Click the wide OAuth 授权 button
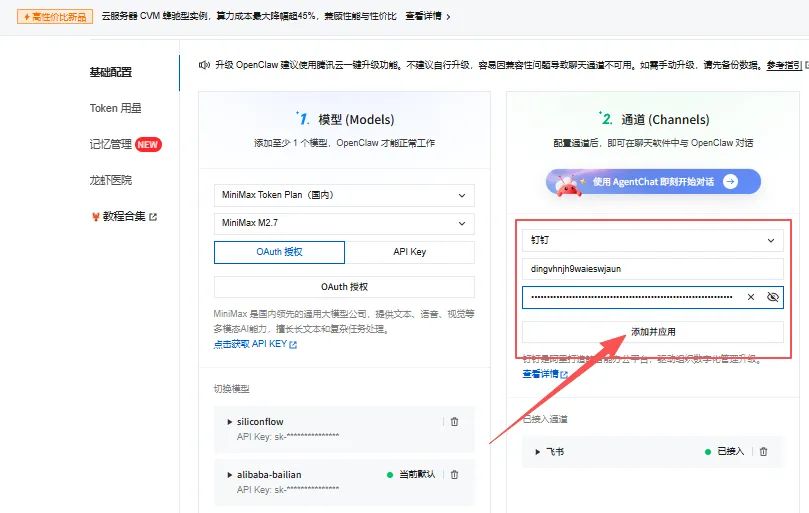The width and height of the screenshot is (809, 513). (x=344, y=287)
